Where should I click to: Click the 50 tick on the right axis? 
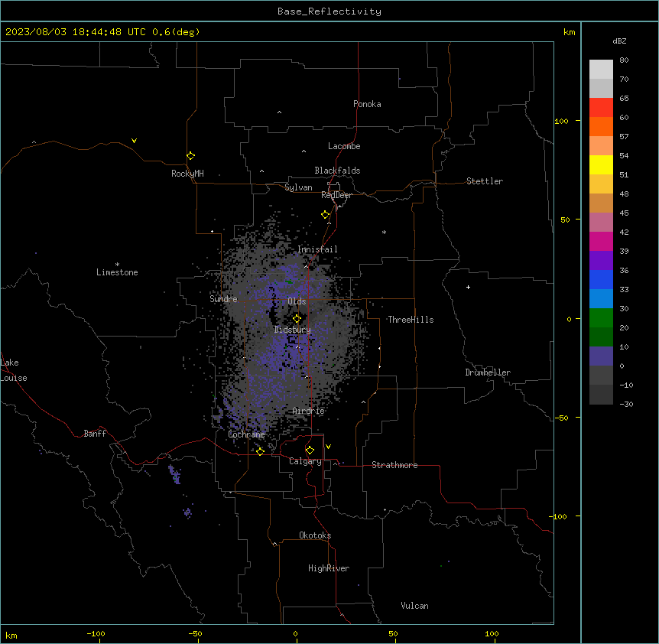pyautogui.click(x=565, y=220)
